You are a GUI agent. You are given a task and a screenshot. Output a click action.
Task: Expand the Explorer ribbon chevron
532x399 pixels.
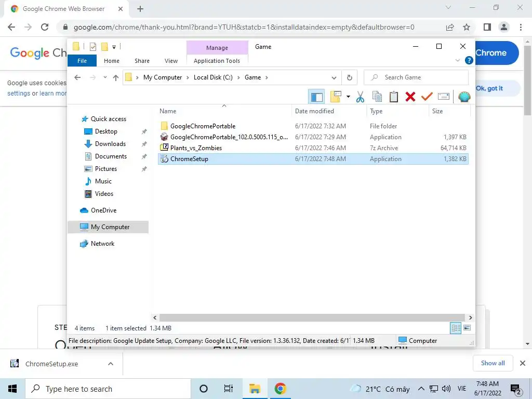pyautogui.click(x=457, y=60)
